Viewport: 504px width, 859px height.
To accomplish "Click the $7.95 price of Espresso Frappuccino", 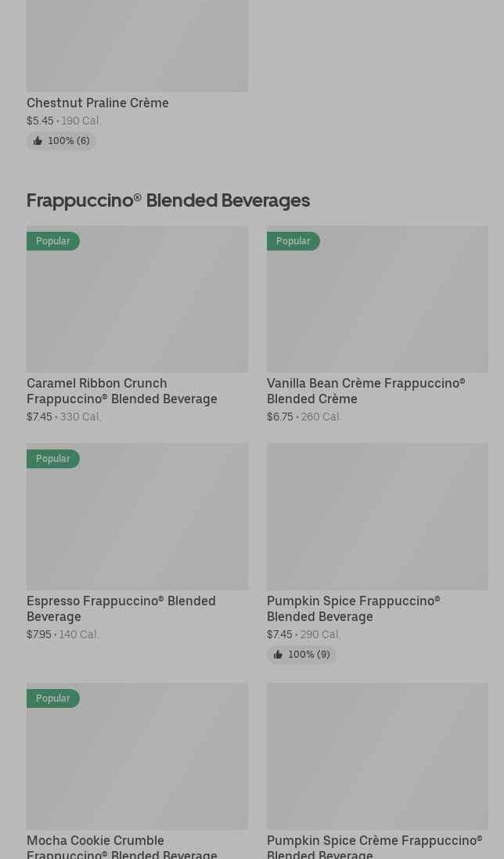I will [39, 635].
